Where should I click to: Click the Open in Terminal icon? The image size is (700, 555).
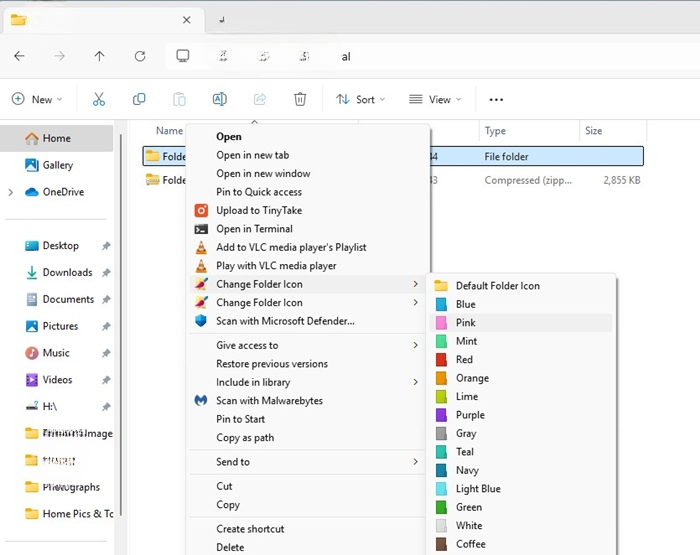[201, 229]
